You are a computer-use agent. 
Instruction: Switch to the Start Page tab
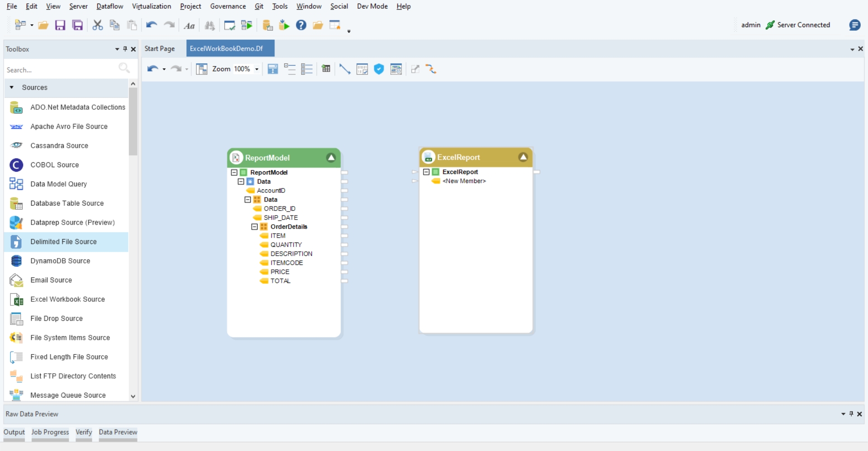click(160, 49)
